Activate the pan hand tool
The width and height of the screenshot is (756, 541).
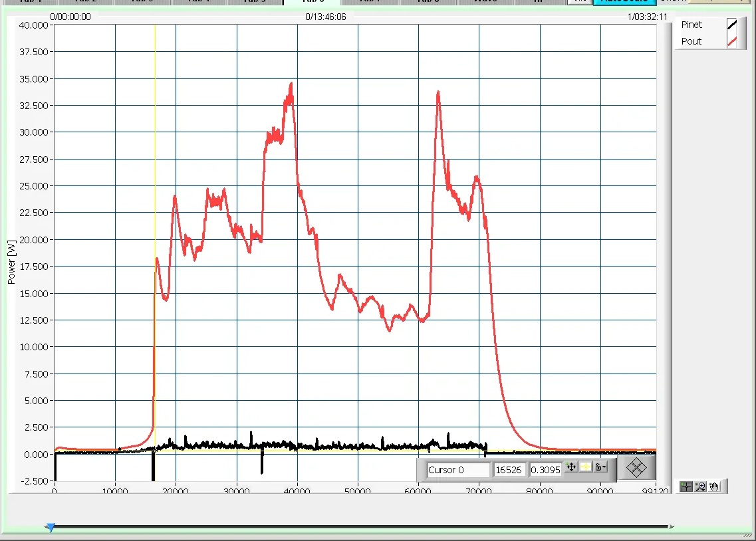click(715, 487)
